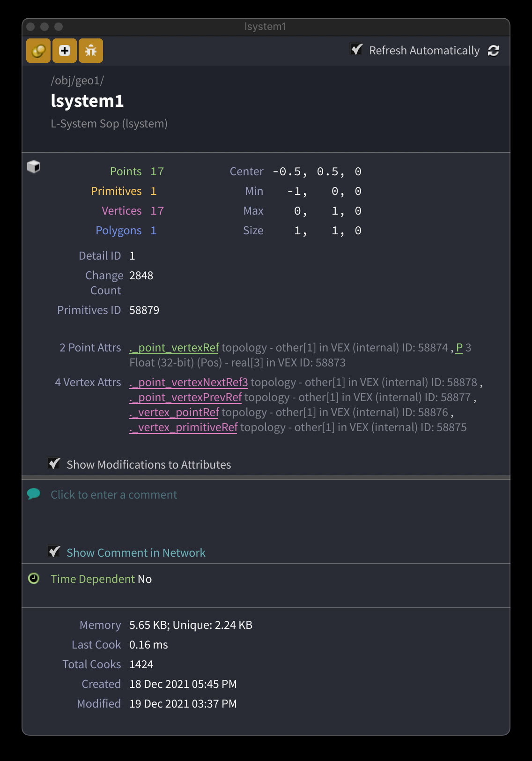Click the /obj/geo1/ node path text

(x=77, y=81)
